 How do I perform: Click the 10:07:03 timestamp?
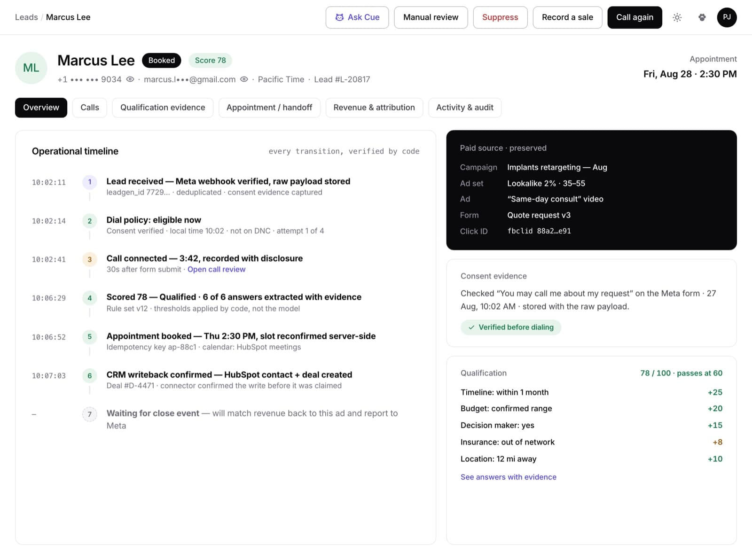[49, 376]
